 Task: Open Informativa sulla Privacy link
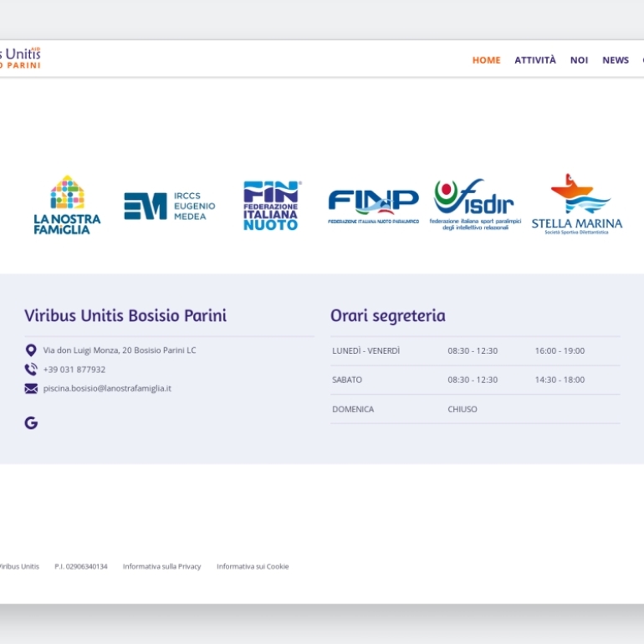pyautogui.click(x=161, y=566)
